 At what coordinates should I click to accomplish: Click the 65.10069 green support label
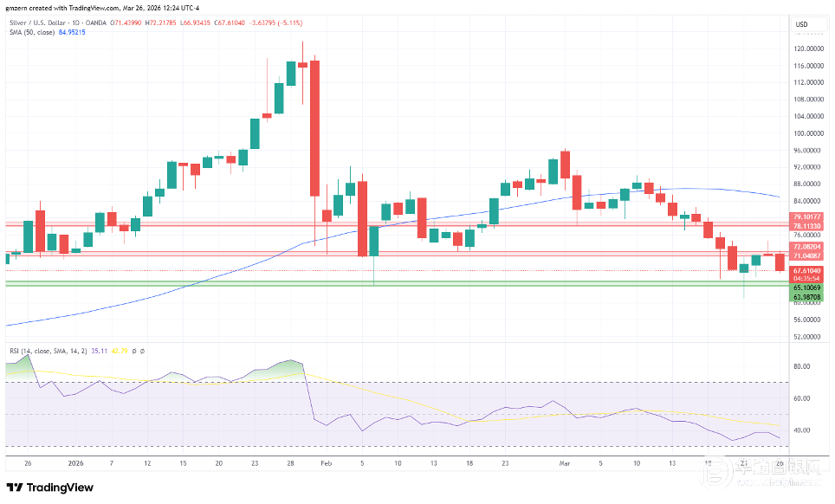tap(806, 288)
